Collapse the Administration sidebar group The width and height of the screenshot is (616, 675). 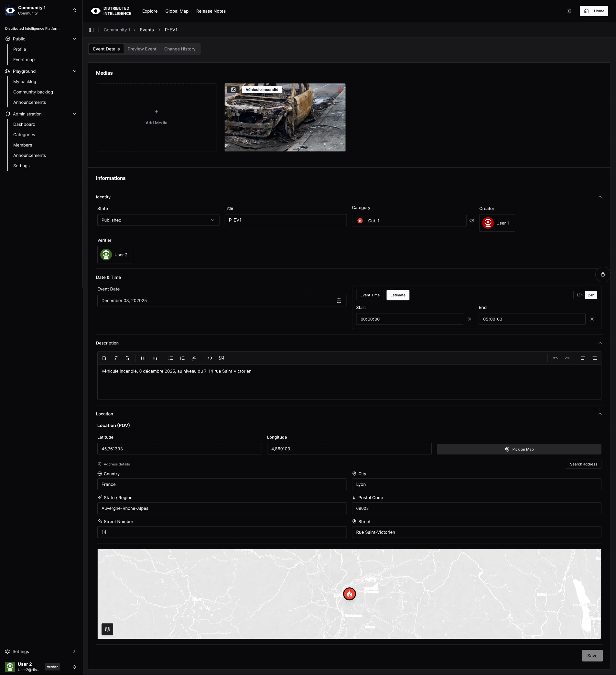(75, 114)
